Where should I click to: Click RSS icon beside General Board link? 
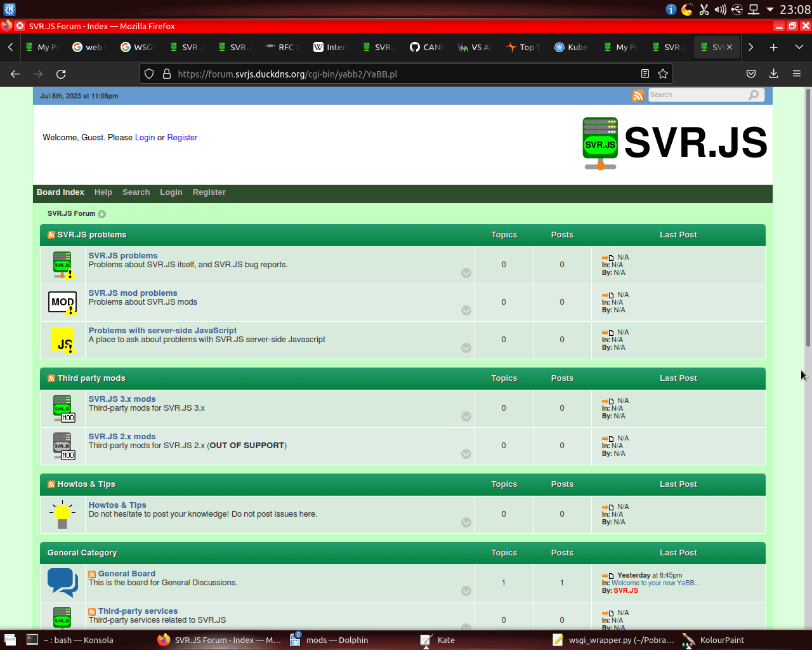click(x=92, y=574)
